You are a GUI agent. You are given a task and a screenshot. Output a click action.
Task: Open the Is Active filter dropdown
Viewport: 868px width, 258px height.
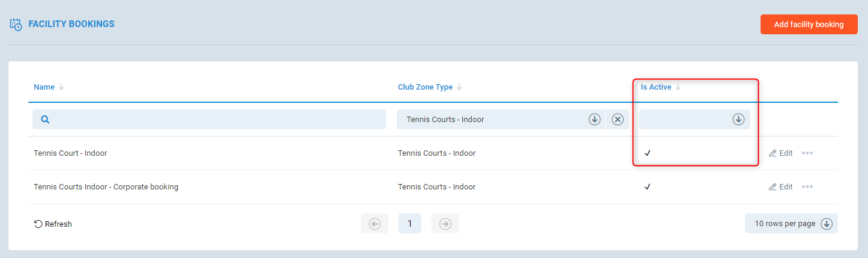[738, 120]
